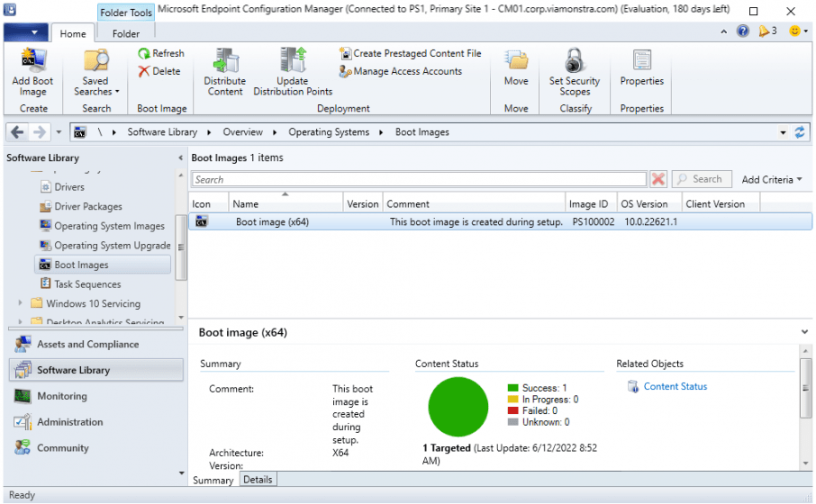Switch to the Details bottom tab
This screenshot has height=504, width=816.
258,480
